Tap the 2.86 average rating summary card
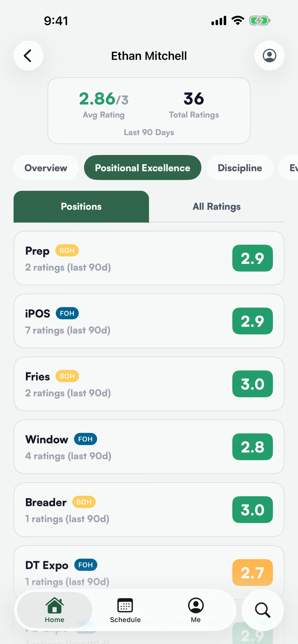 (x=149, y=111)
